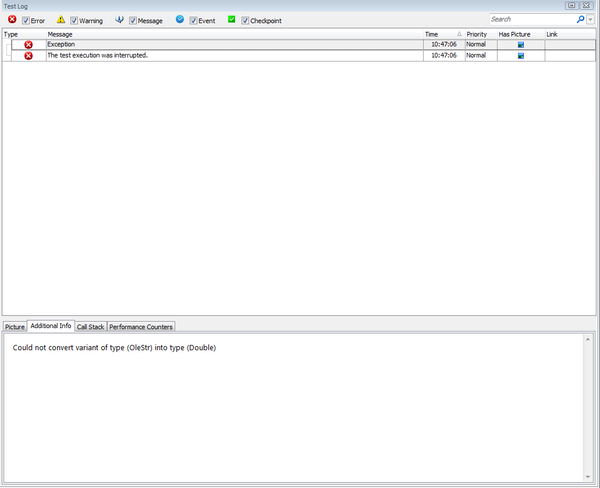Open picture icon in the Exception row
This screenshot has width=600, height=488.
(x=521, y=45)
